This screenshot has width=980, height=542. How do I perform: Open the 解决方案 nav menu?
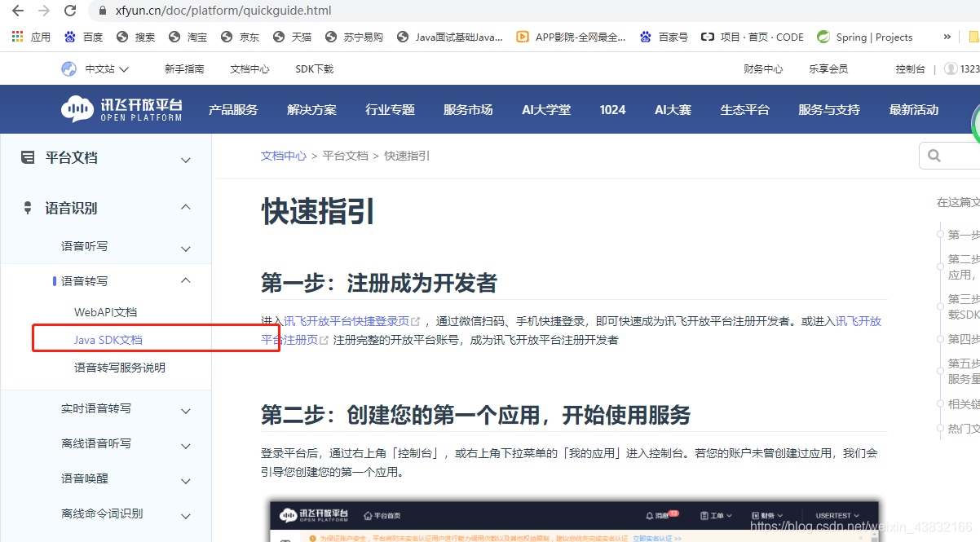[311, 109]
